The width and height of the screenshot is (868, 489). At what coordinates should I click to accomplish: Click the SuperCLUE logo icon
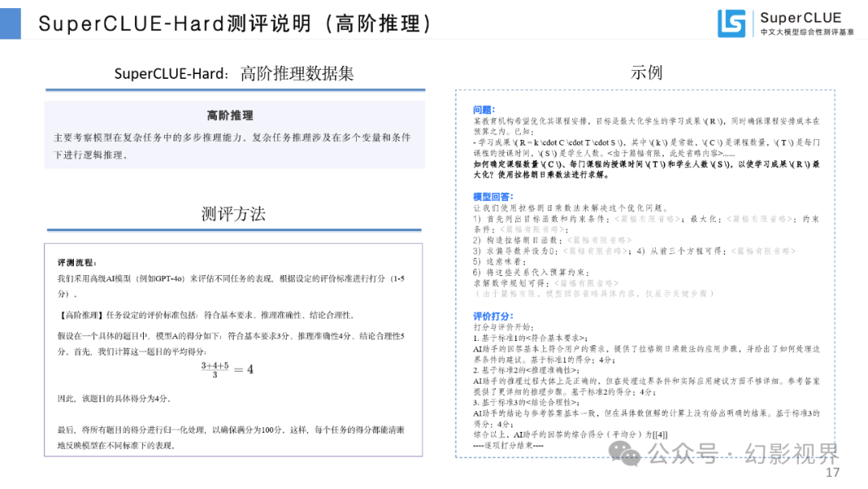[731, 23]
